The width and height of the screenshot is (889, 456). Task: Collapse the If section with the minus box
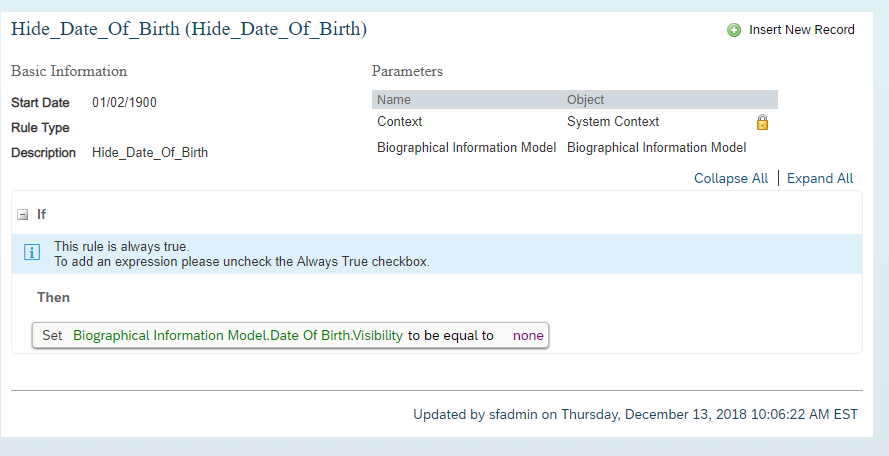pyautogui.click(x=23, y=214)
